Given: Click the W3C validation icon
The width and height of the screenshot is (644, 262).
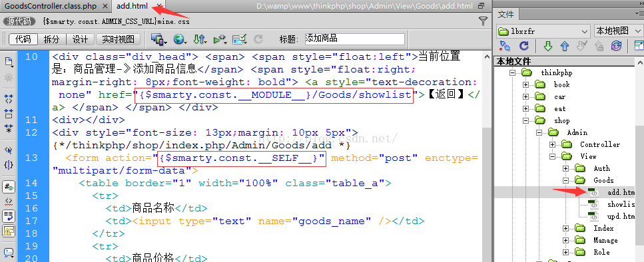Looking at the screenshot, I should coord(220,39).
